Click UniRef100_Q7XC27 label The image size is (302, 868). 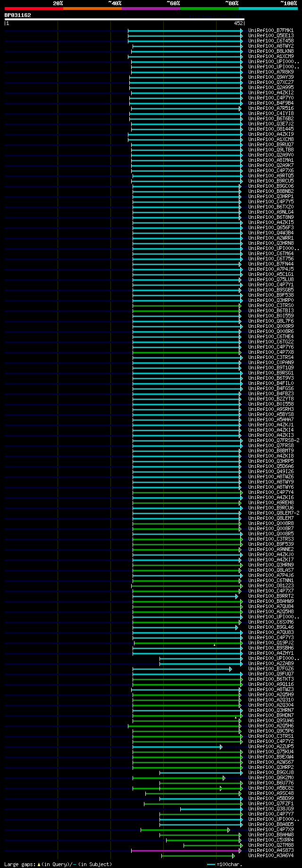271,82
